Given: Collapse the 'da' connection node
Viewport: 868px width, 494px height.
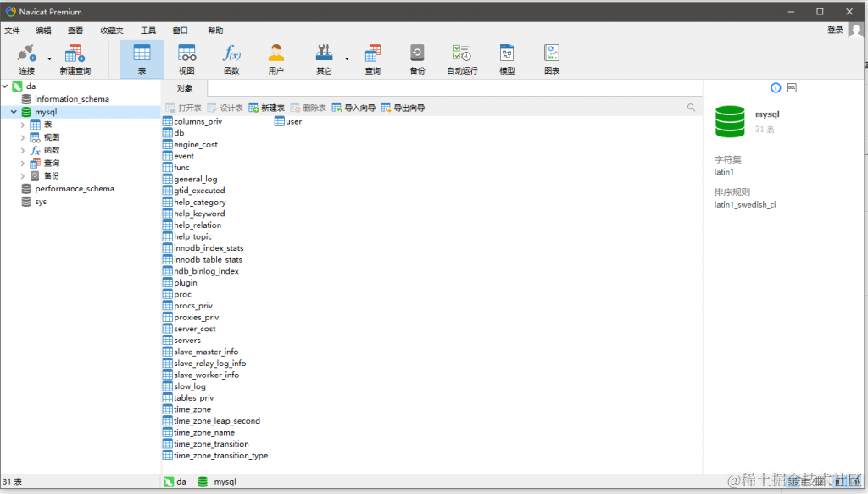Looking at the screenshot, I should (x=5, y=86).
